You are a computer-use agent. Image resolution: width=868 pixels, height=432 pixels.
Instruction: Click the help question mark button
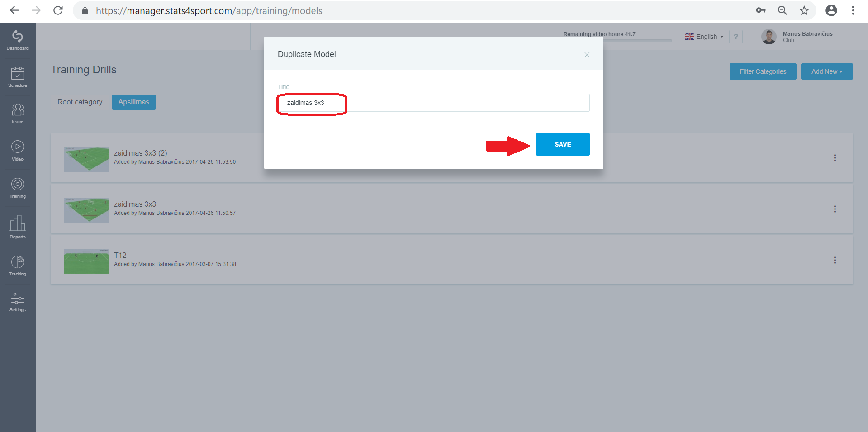pyautogui.click(x=736, y=37)
